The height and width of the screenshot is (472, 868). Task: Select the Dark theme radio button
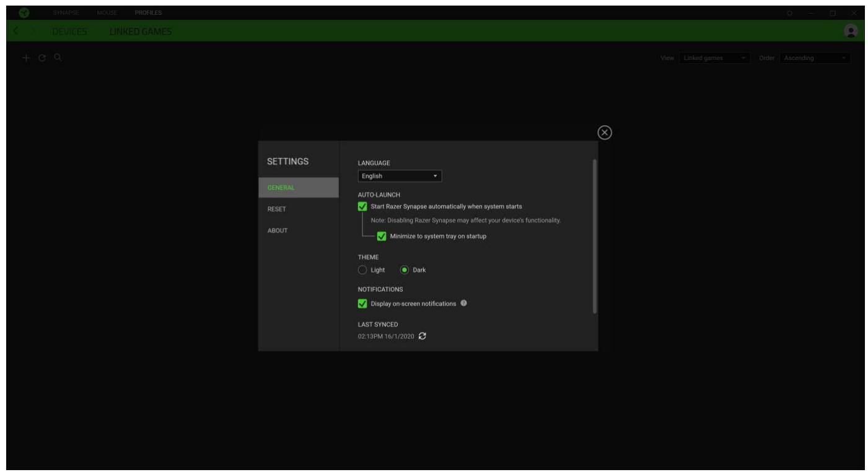405,270
